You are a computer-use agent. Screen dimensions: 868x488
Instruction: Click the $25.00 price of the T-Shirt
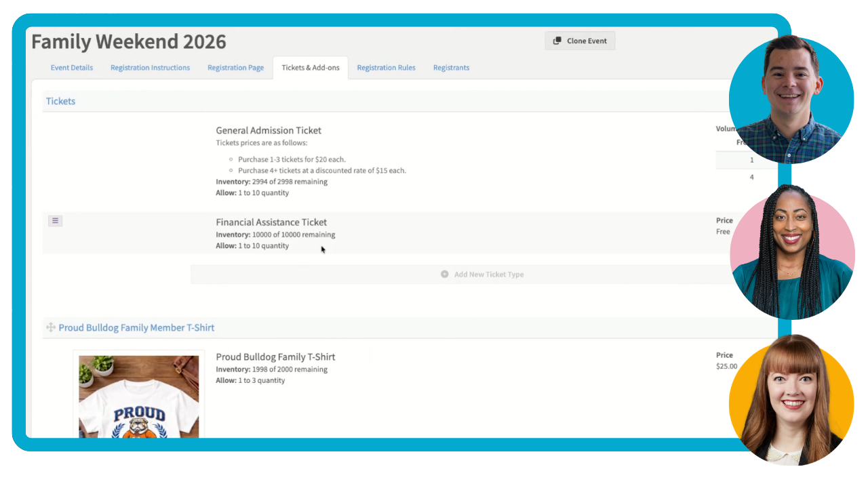pyautogui.click(x=726, y=366)
